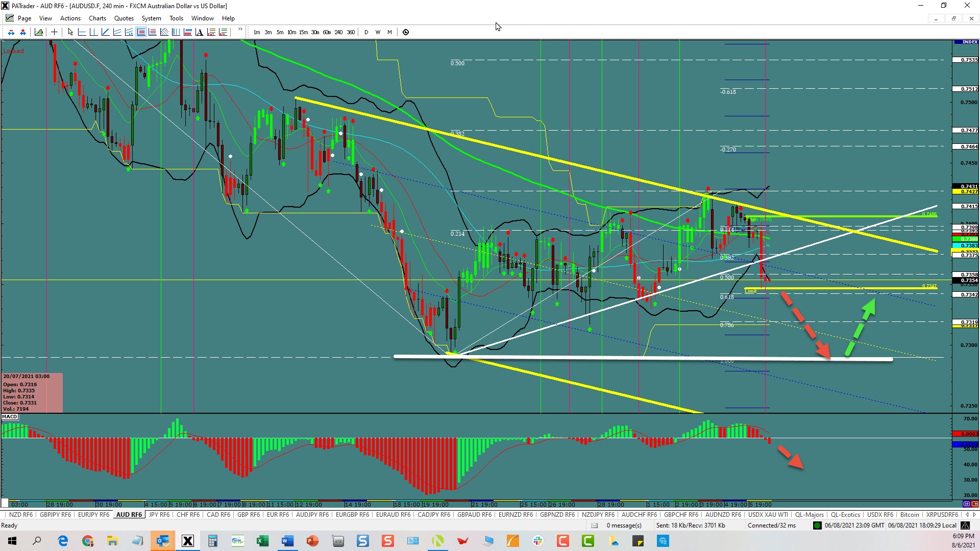This screenshot has width=980, height=551.
Task: Open Excel from the Windows taskbar
Action: (262, 541)
